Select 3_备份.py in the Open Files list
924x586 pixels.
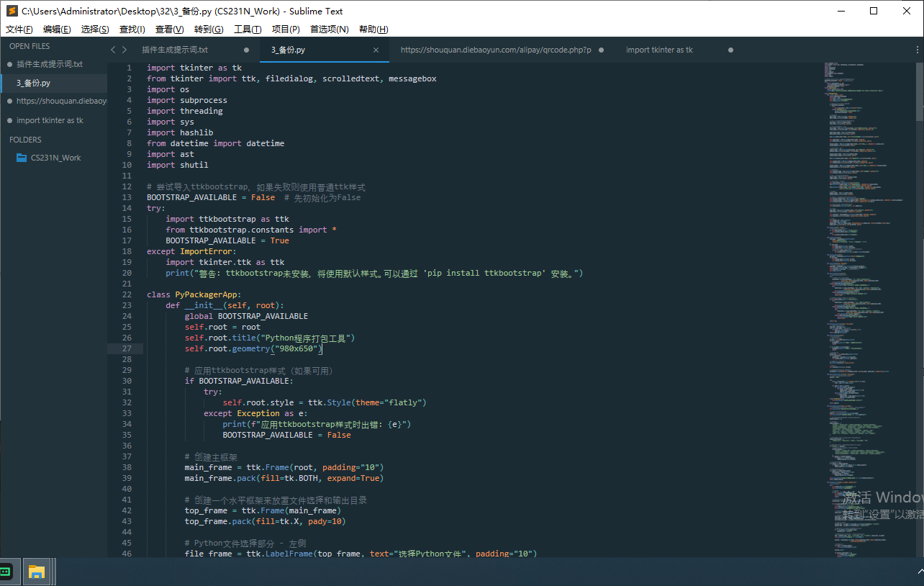(33, 83)
